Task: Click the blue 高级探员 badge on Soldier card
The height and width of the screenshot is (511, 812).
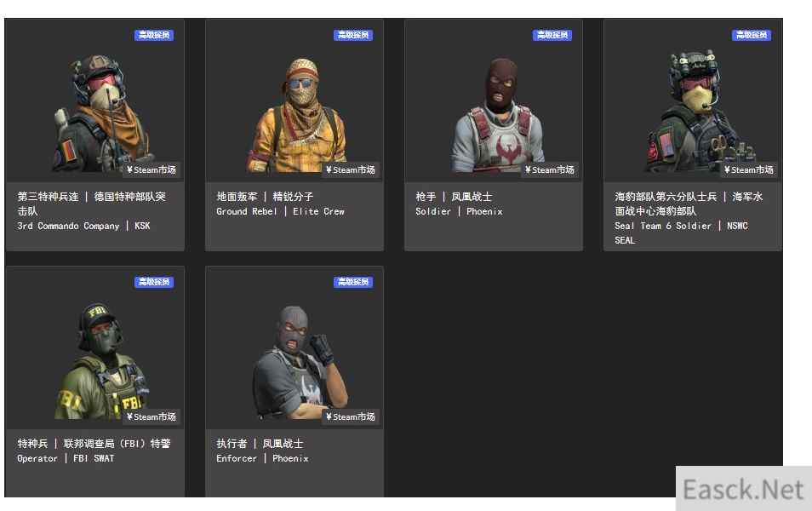Action: [552, 35]
